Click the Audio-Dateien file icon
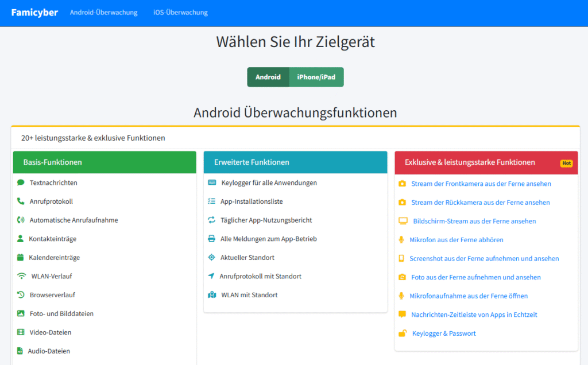Viewport: 588px width, 365px height. (x=20, y=351)
